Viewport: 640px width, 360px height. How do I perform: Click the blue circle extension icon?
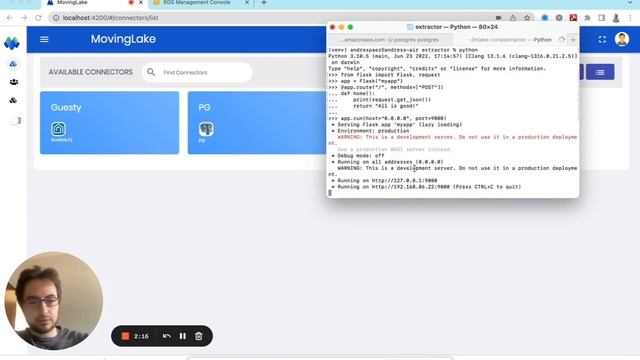(x=544, y=18)
